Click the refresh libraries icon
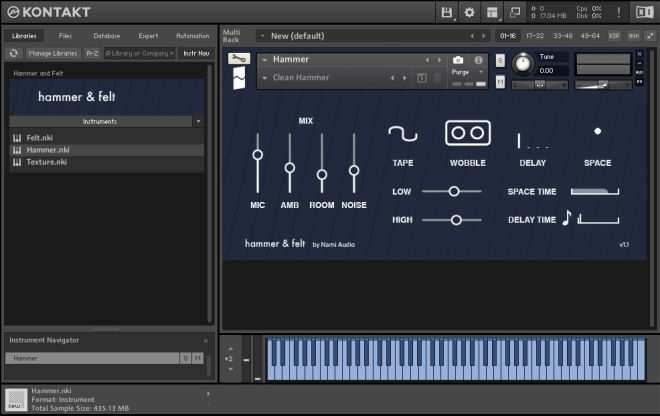660x416 pixels. (13, 53)
